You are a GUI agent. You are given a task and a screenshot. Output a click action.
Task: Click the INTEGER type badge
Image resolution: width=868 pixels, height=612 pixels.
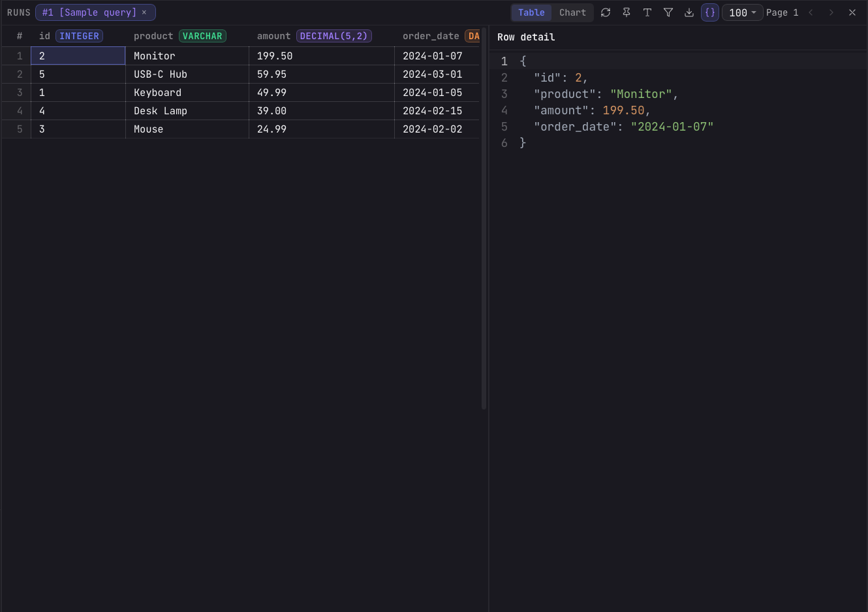coord(79,36)
